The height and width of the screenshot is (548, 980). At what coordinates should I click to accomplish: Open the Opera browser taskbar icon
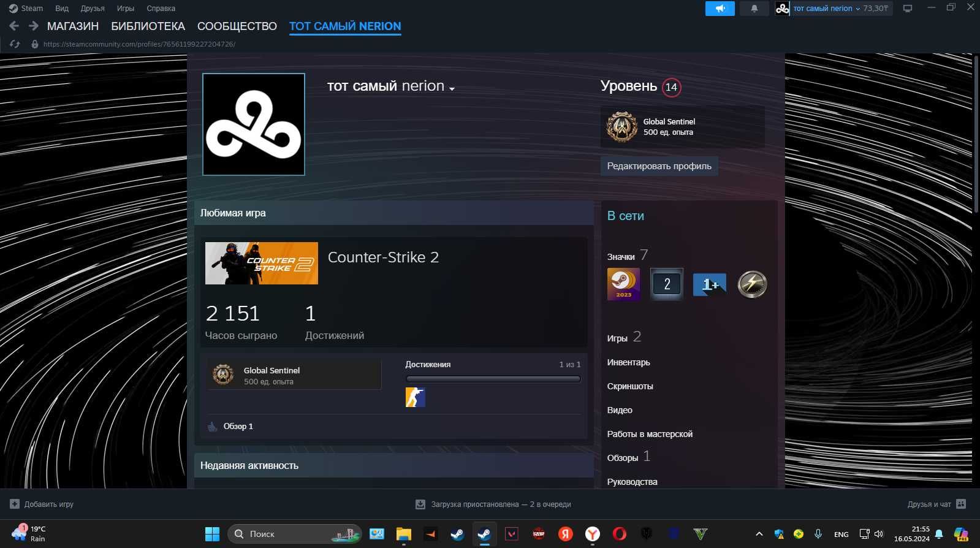click(620, 534)
